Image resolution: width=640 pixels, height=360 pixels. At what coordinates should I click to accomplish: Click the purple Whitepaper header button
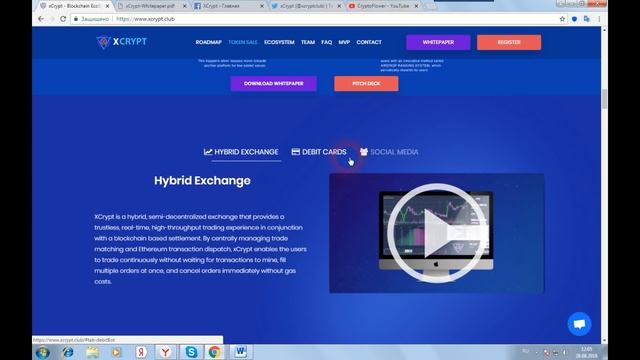438,42
